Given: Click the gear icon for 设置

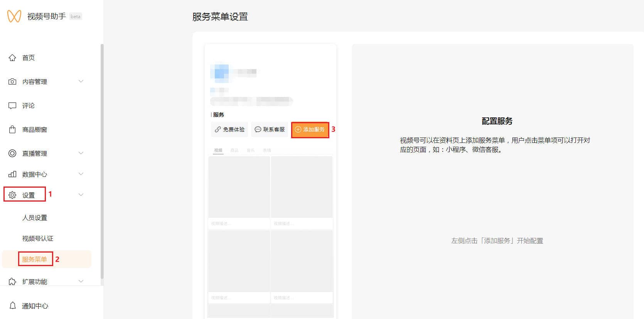Looking at the screenshot, I should 12,195.
